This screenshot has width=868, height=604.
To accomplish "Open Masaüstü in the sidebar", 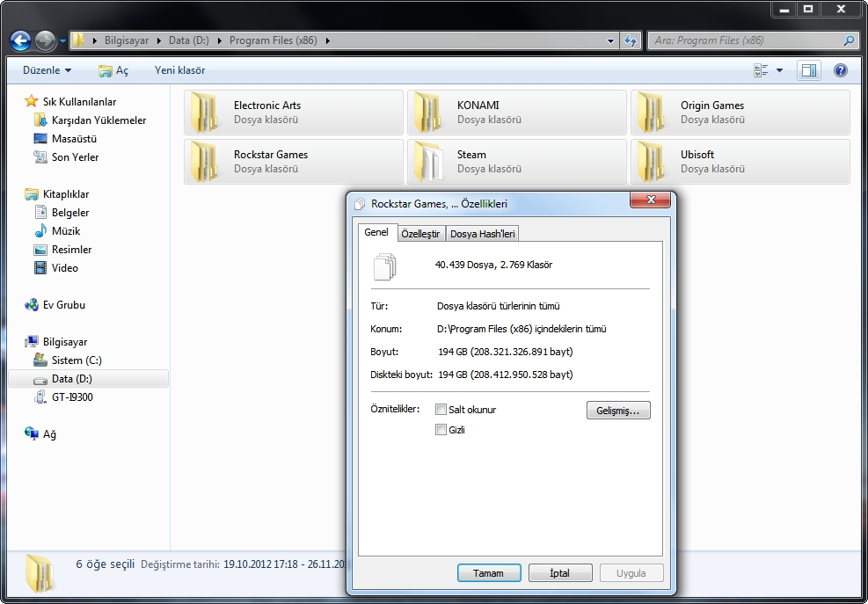I will click(x=74, y=138).
